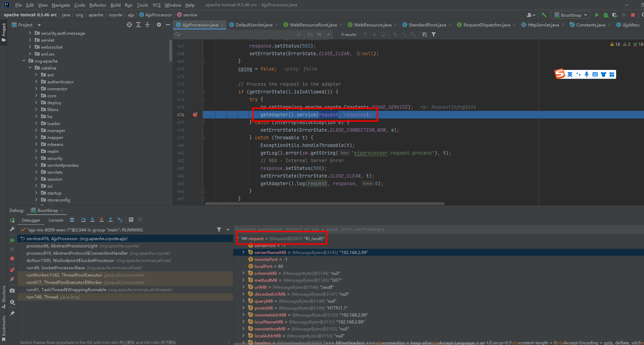Click Run to Cursor icon
This screenshot has height=345, width=644.
[x=120, y=220]
